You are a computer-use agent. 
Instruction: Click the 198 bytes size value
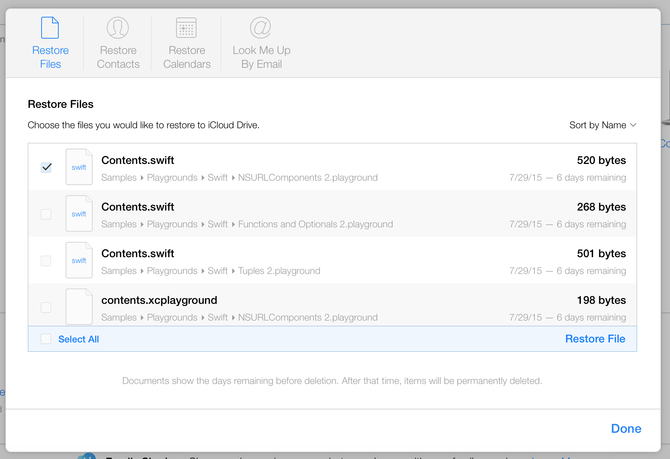[601, 300]
